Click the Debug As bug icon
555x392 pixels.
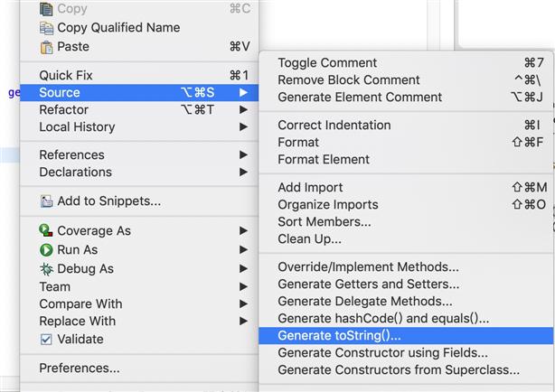(46, 269)
